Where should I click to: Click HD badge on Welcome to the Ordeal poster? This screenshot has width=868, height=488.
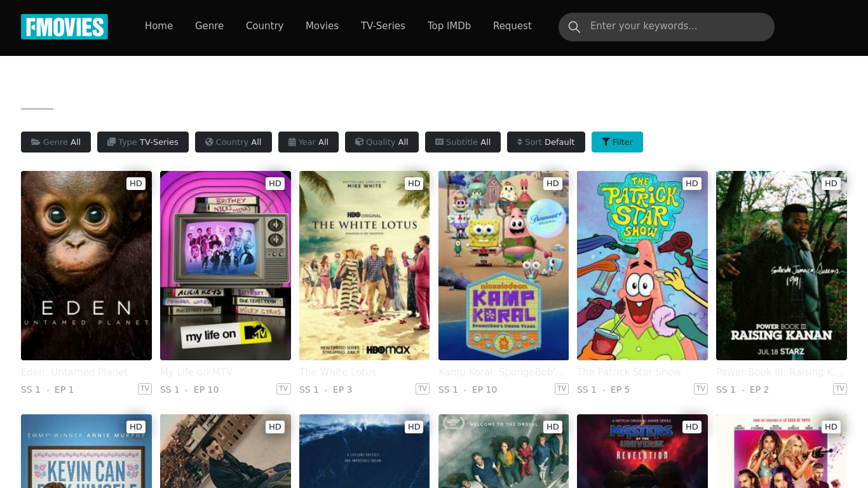[x=553, y=427]
